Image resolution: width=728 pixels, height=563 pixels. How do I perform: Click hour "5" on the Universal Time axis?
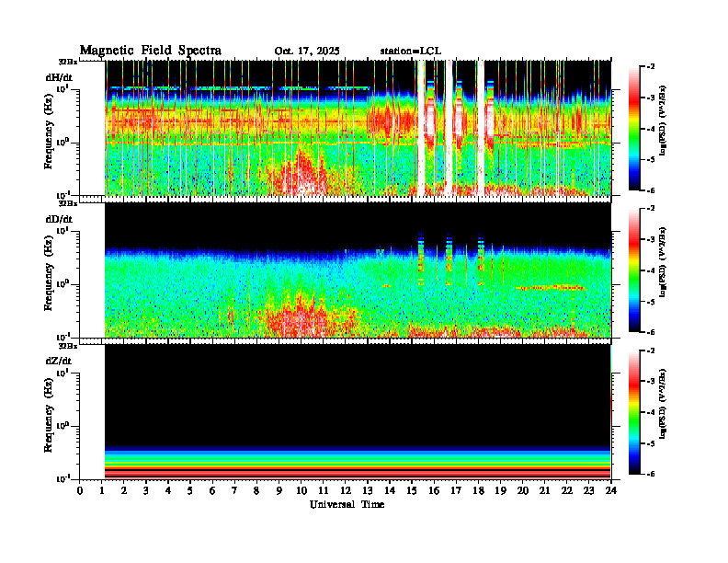pos(190,491)
